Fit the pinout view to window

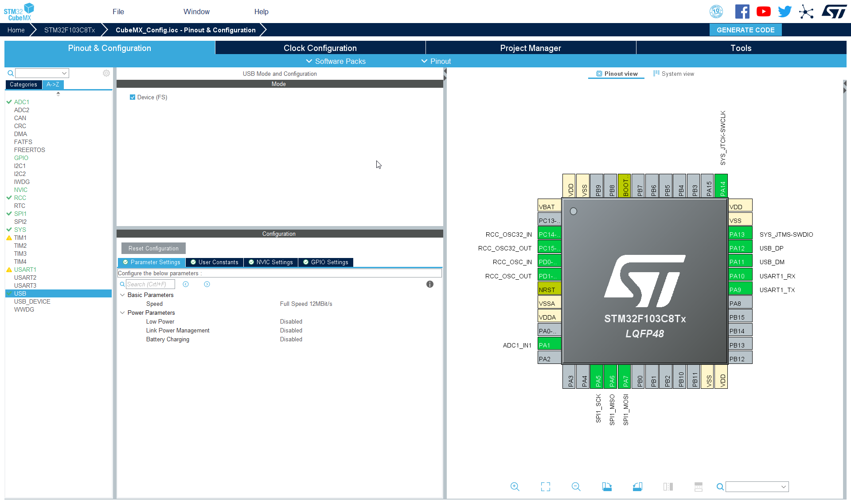click(x=546, y=487)
